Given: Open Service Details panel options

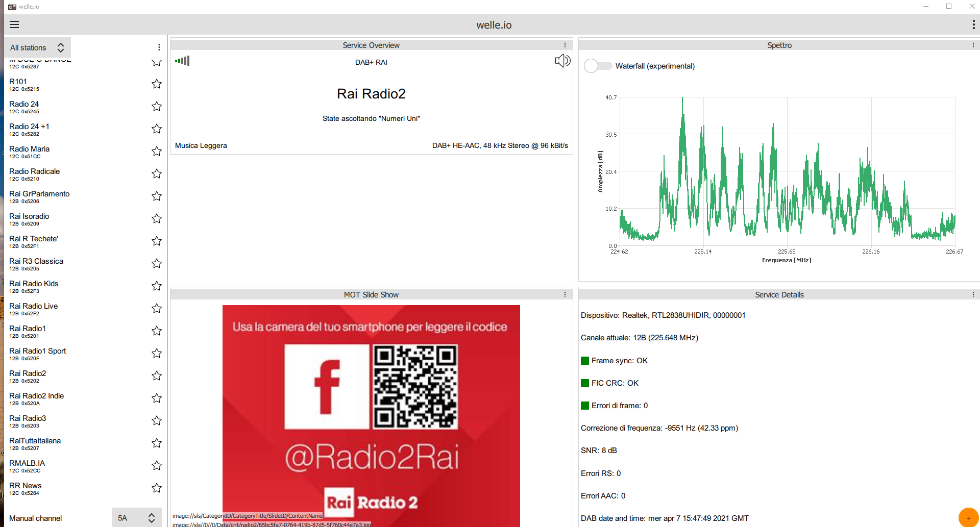Looking at the screenshot, I should [973, 294].
